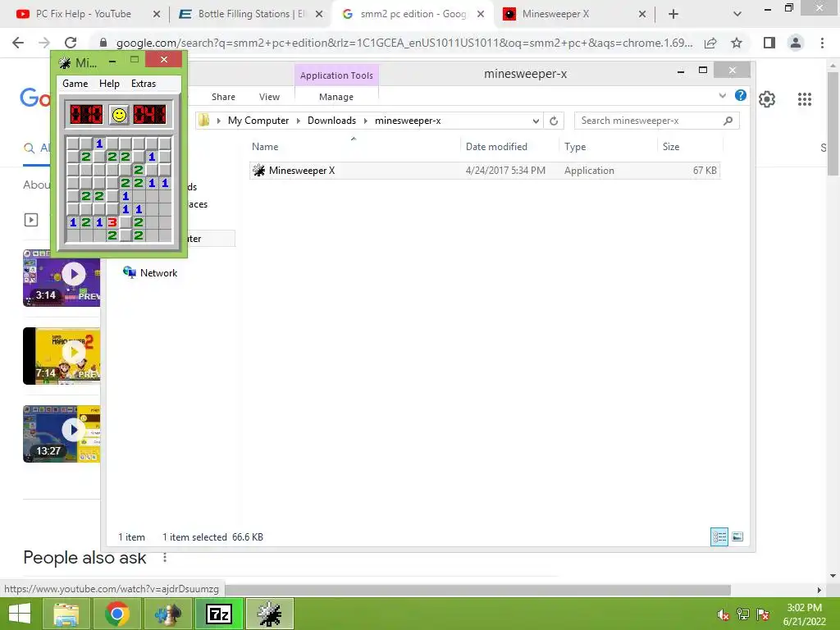Screen dimensions: 840x630
Task: Open the address bar history dropdown
Action: pyautogui.click(x=536, y=121)
